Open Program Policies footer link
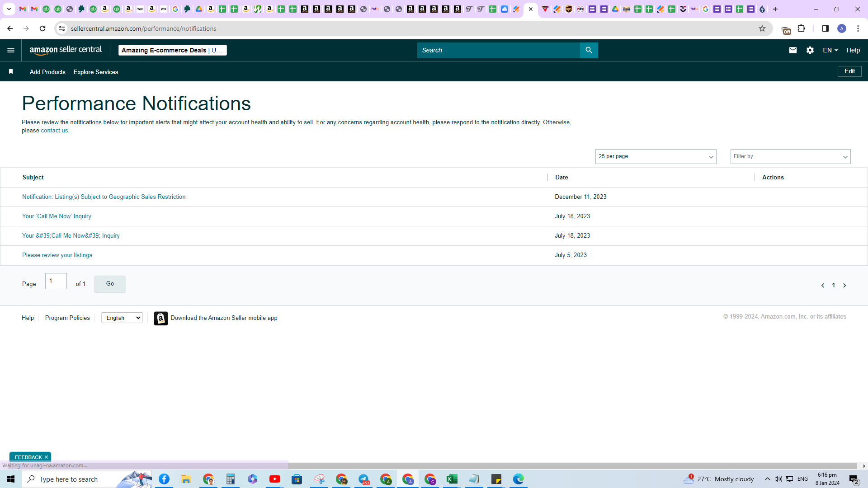Viewport: 868px width, 488px height. [67, 318]
